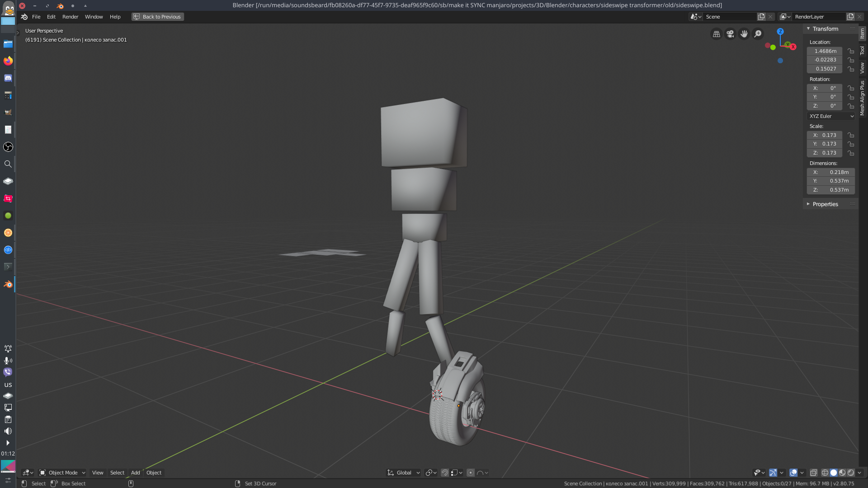
Task: Open the viewport Select menu
Action: coord(117,473)
